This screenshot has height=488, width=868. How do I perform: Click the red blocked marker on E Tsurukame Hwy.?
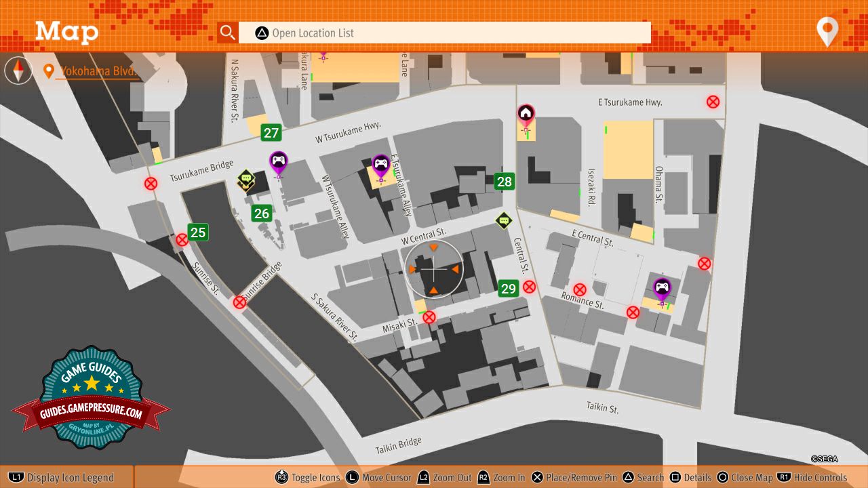(x=713, y=102)
